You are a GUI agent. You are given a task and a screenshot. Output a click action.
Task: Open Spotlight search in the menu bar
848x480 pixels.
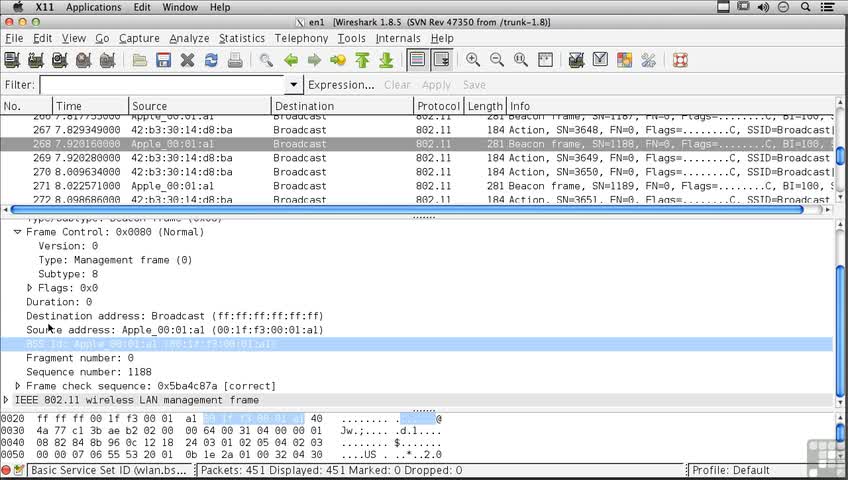(x=805, y=7)
